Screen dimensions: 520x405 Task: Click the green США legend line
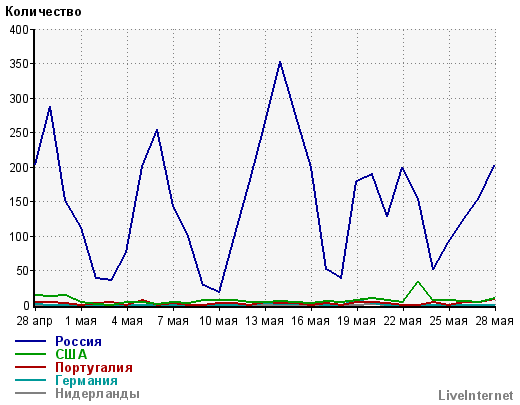(30, 354)
